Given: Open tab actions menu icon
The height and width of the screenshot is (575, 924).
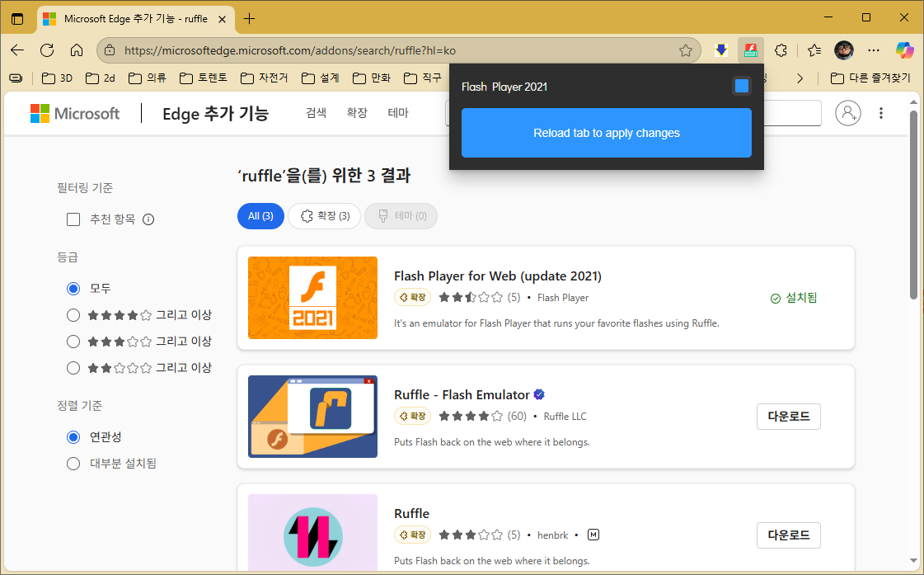Looking at the screenshot, I should pos(17,19).
